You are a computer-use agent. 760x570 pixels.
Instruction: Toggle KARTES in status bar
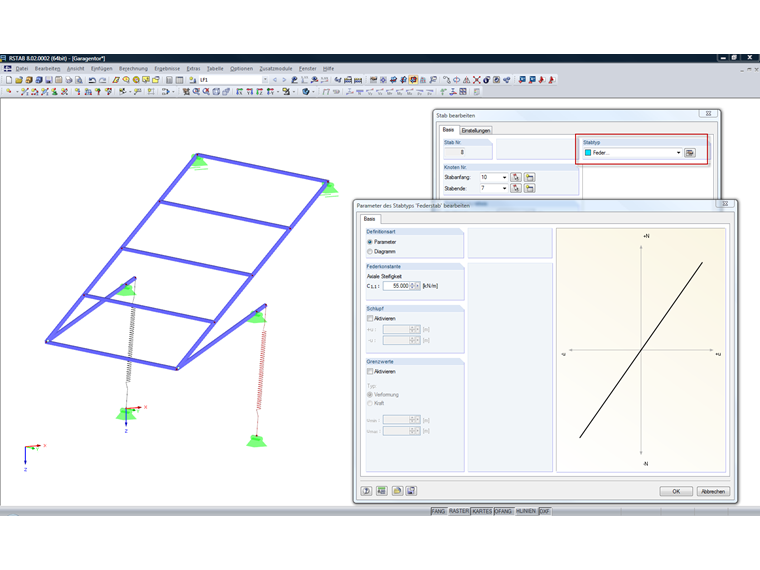point(482,511)
